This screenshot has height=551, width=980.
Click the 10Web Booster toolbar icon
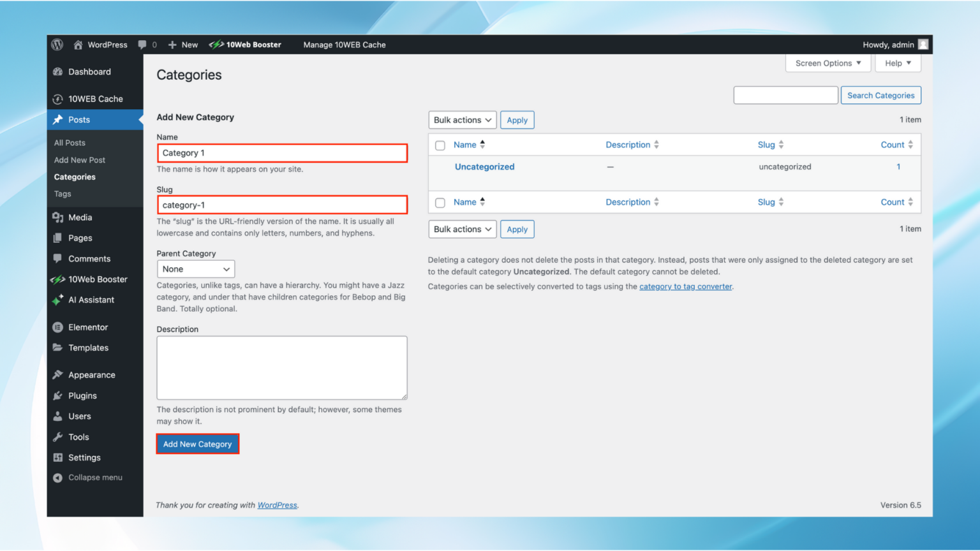(214, 45)
